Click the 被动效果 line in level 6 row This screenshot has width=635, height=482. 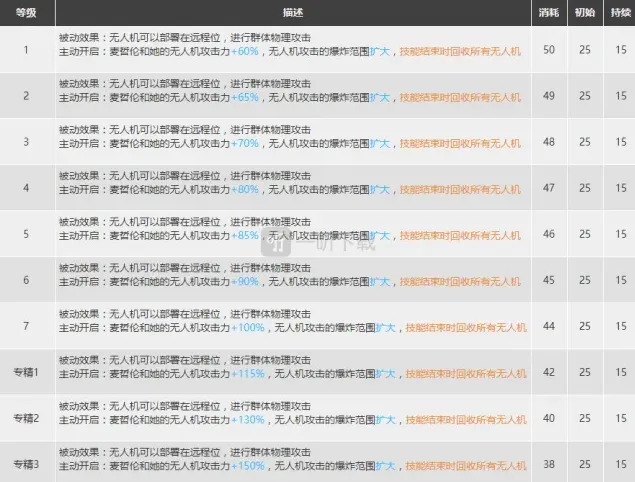click(185, 268)
